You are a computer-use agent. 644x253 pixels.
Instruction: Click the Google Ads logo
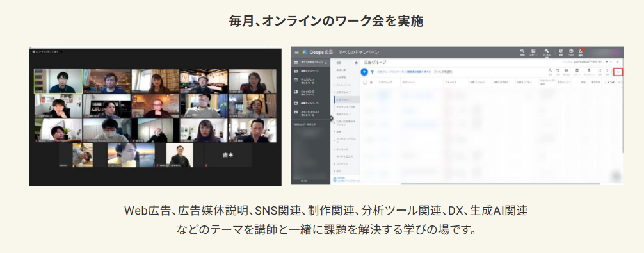pos(305,52)
